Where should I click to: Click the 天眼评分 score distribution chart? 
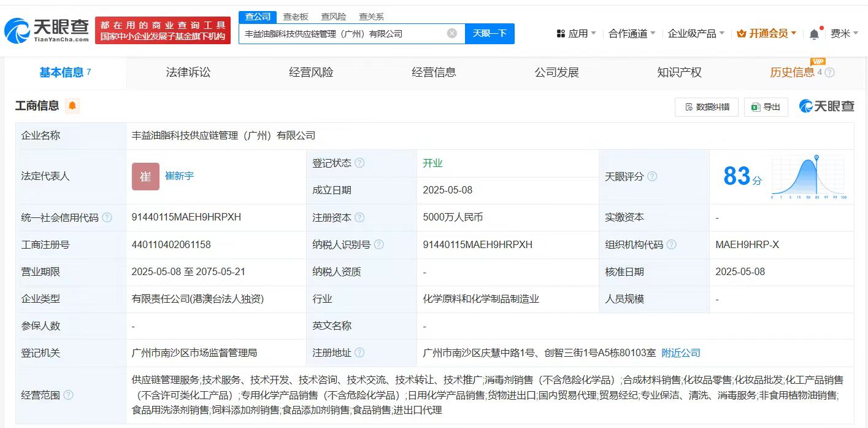point(809,177)
